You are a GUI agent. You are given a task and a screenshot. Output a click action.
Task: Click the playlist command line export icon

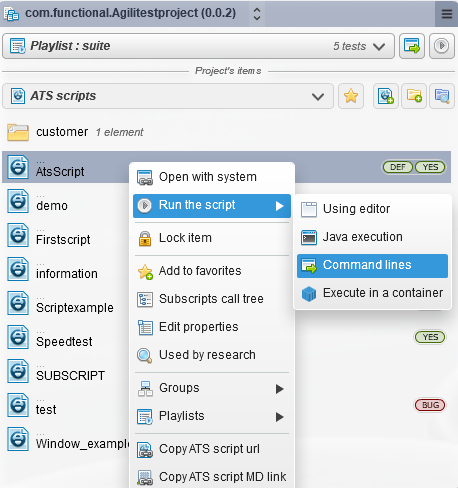tap(412, 46)
